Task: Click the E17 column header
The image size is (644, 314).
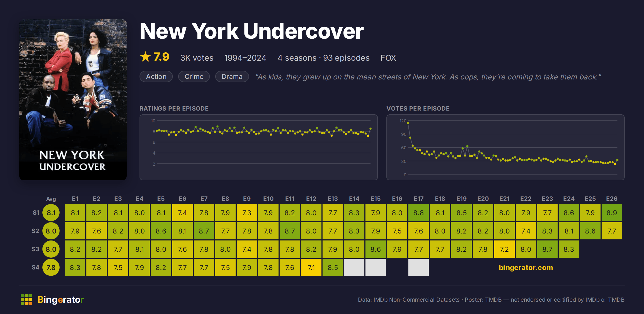Action: [x=419, y=199]
